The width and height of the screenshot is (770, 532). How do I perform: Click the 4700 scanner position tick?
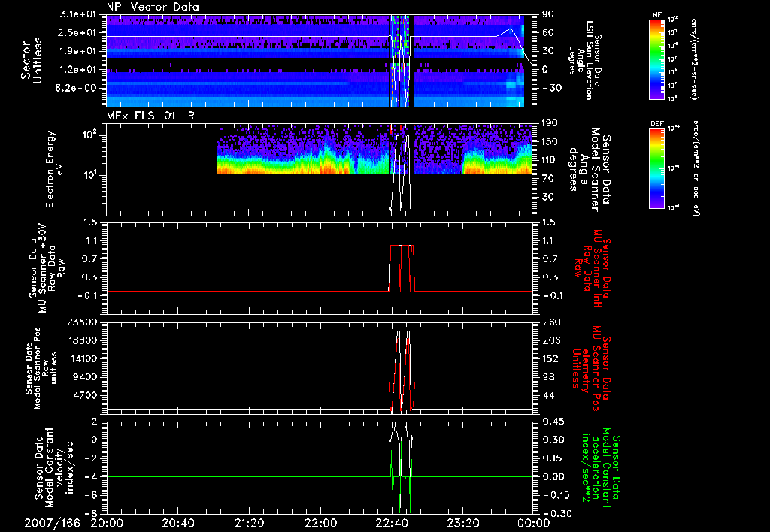[x=86, y=395]
